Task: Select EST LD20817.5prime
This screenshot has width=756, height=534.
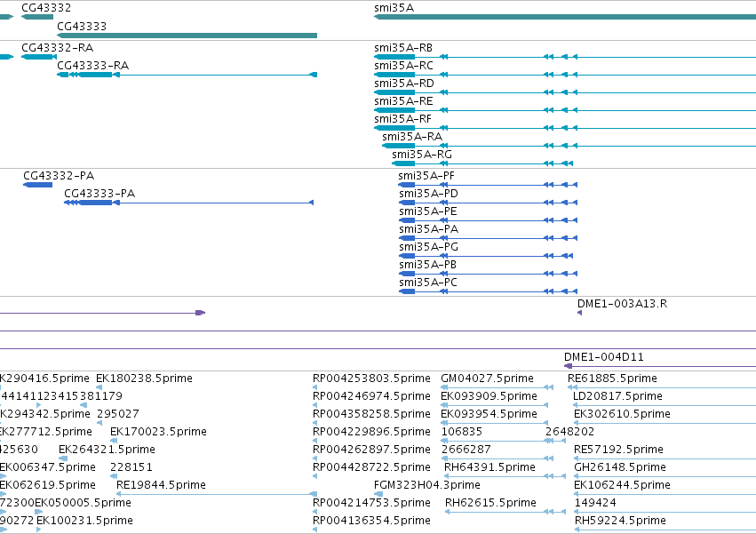Action: coord(617,396)
